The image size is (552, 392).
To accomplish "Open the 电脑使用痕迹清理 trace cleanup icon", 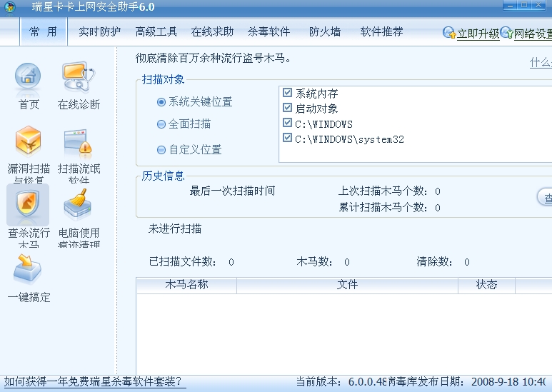I will (77, 205).
